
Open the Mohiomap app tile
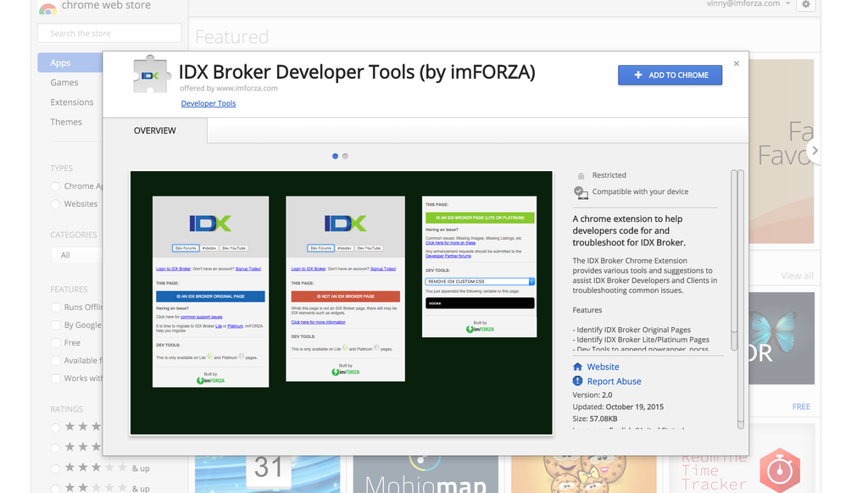[426, 474]
